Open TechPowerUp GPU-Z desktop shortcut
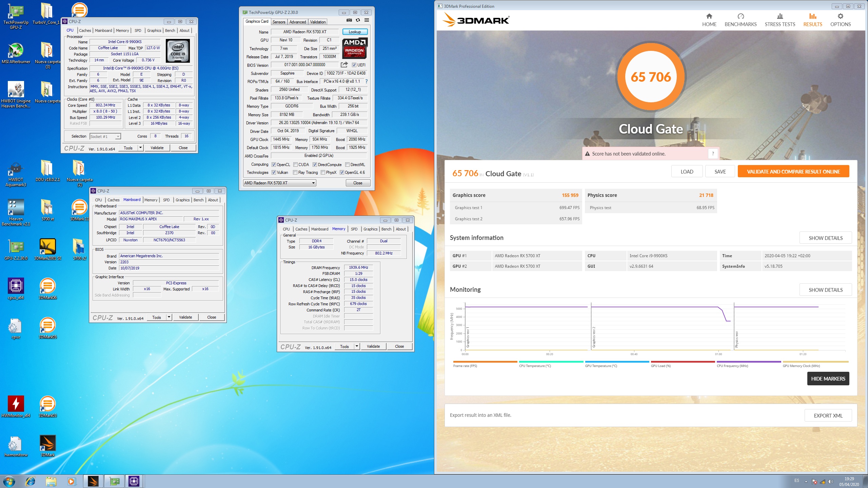This screenshot has width=868, height=488. 16,17
